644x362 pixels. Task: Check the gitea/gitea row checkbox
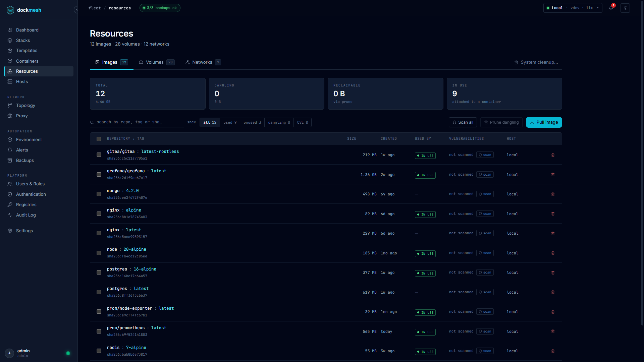[99, 155]
